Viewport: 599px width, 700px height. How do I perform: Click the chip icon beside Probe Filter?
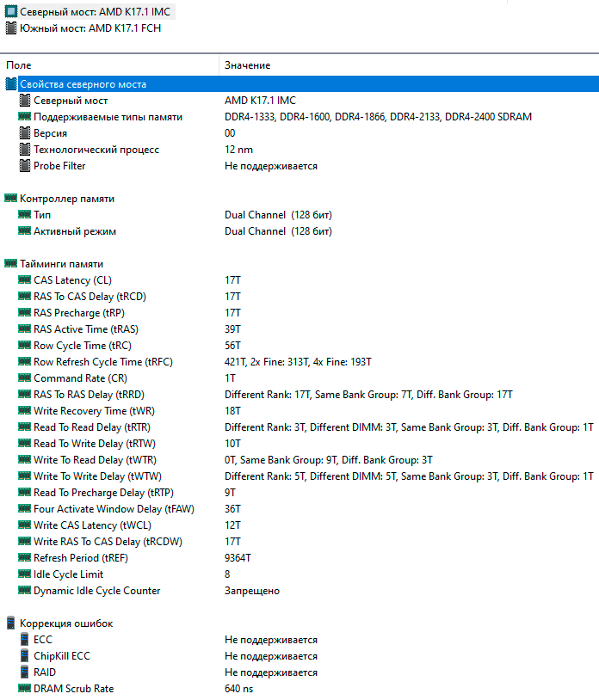[25, 166]
